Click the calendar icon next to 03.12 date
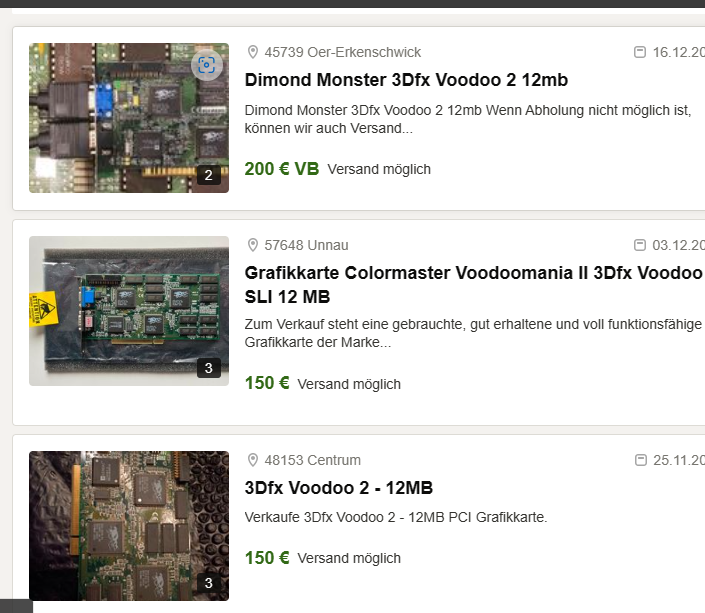The width and height of the screenshot is (705, 613). pos(639,245)
